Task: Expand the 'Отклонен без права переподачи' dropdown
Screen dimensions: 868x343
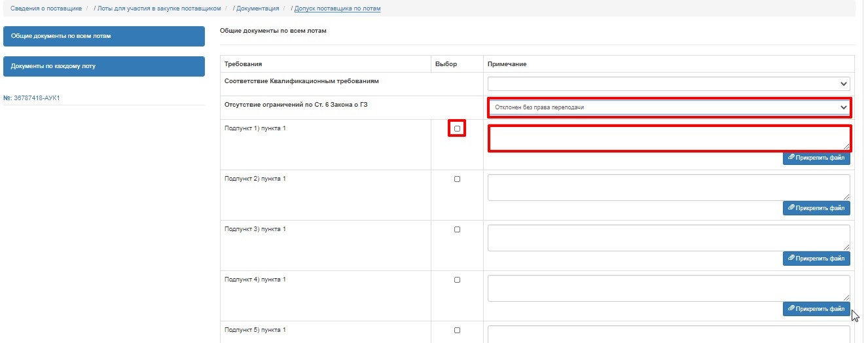Action: pyautogui.click(x=669, y=107)
